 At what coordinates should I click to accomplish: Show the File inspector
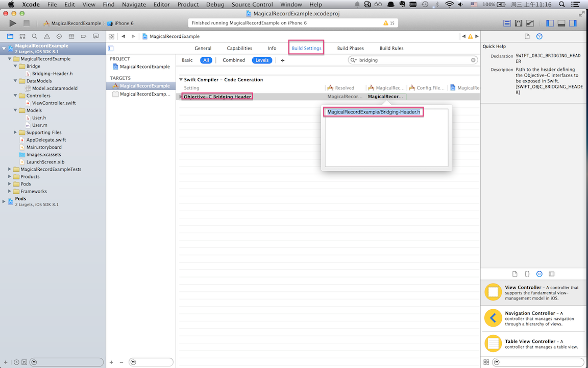pyautogui.click(x=527, y=36)
